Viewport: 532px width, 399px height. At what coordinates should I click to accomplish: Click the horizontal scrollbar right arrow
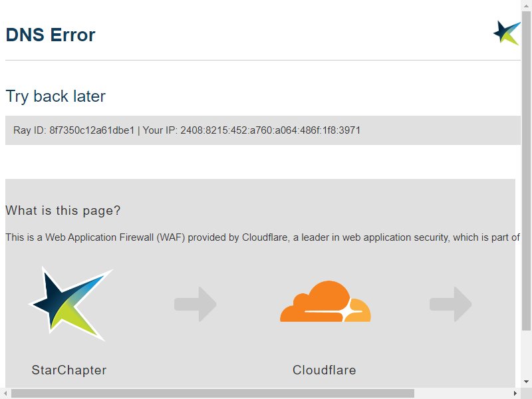515,393
